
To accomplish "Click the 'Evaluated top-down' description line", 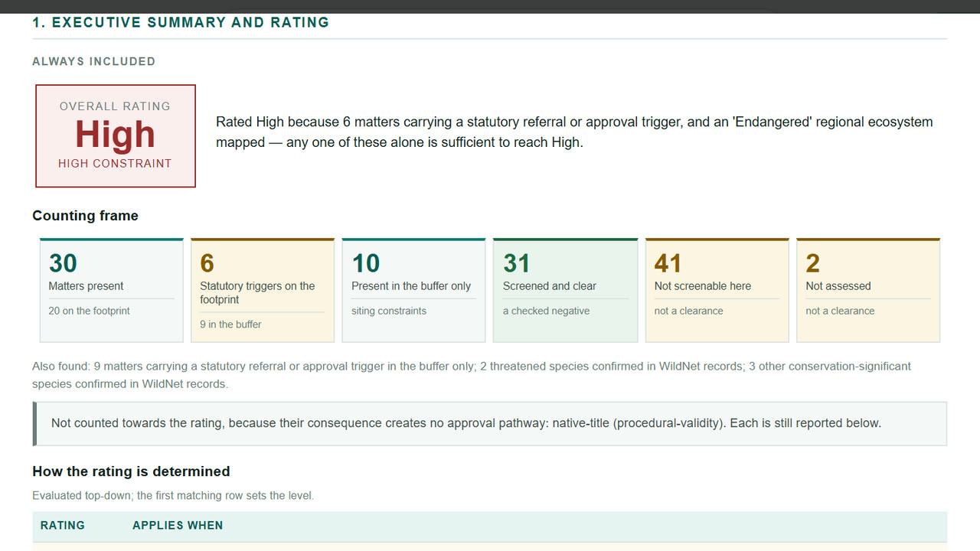I will coord(173,496).
